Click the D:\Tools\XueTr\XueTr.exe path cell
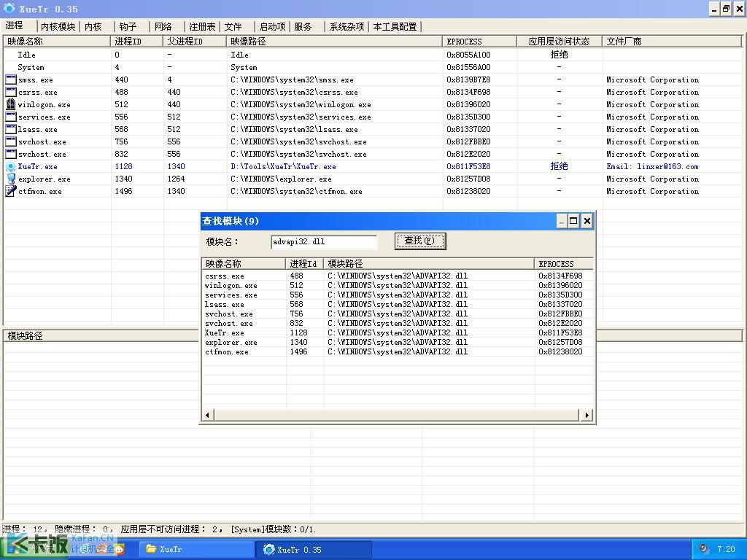 283,167
